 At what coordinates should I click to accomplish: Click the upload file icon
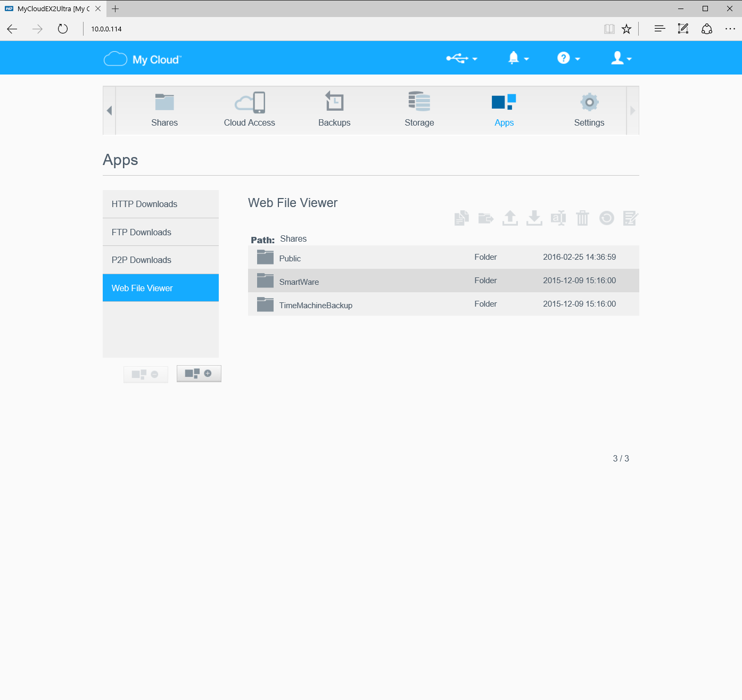click(510, 218)
